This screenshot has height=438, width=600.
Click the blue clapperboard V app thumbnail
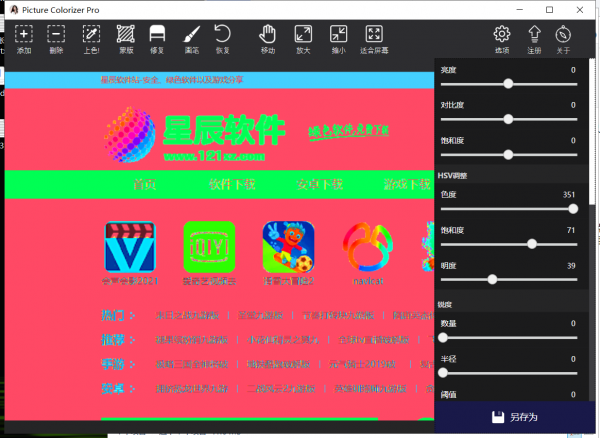click(x=130, y=247)
